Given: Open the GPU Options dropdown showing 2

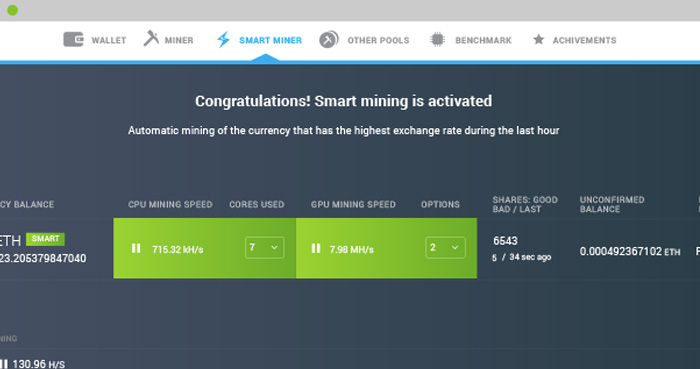Looking at the screenshot, I should point(445,248).
